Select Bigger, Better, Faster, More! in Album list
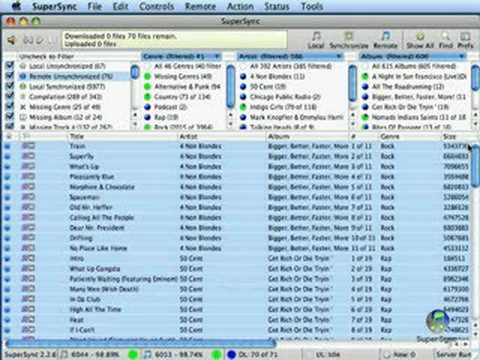 [x=415, y=97]
